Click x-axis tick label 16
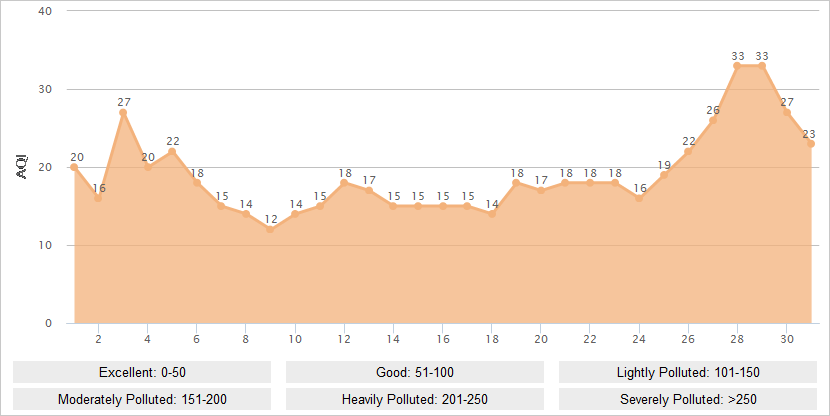This screenshot has height=416, width=830. pos(443,339)
